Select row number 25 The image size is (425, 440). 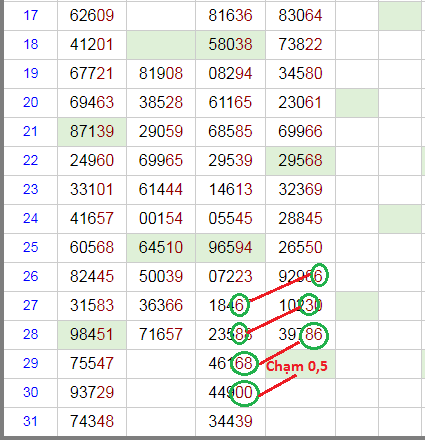tap(31, 247)
